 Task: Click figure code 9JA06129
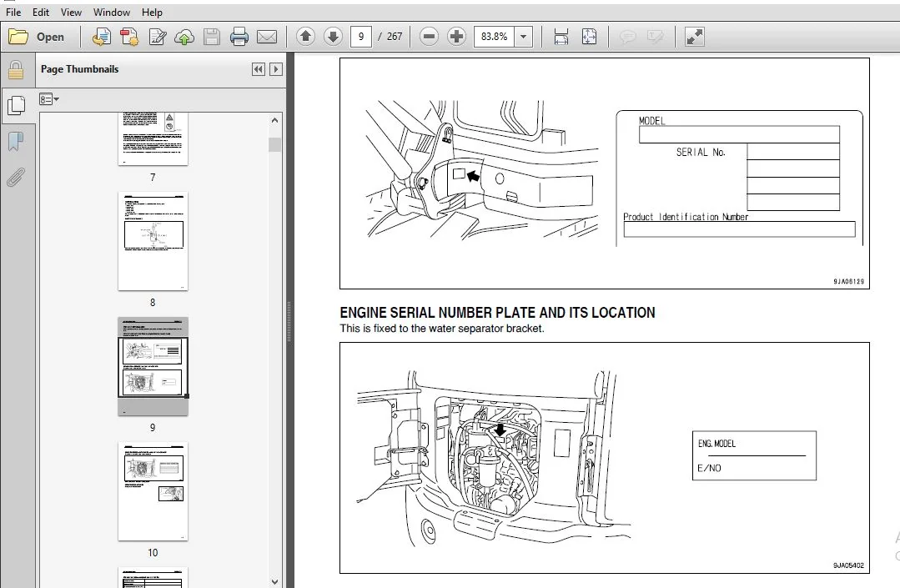[849, 282]
